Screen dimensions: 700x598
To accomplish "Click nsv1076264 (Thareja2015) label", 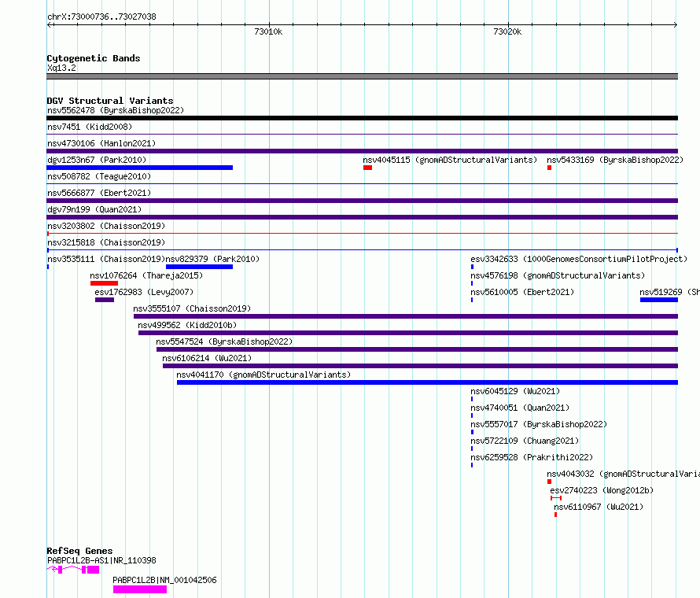I will (x=146, y=275).
